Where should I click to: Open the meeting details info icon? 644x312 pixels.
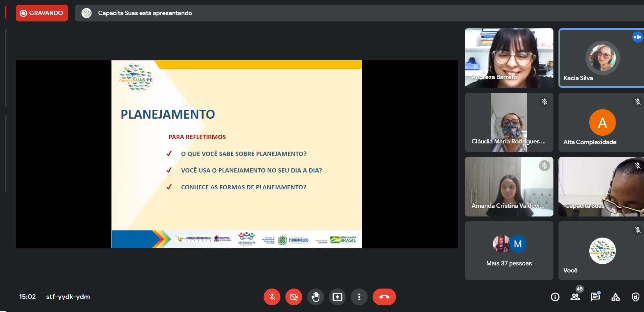click(555, 297)
